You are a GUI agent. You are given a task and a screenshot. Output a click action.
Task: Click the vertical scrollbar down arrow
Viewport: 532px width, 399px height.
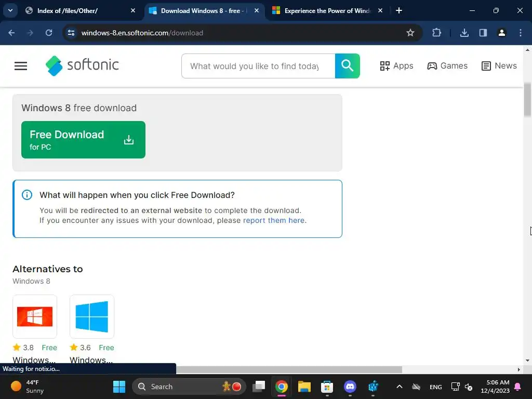coord(527,361)
